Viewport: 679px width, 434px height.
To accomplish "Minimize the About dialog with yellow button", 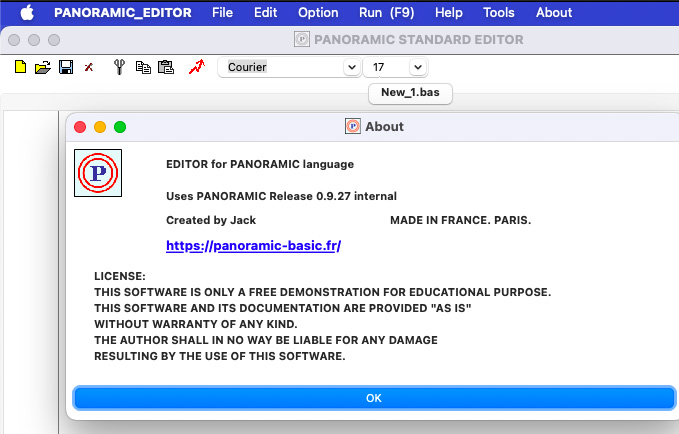I will pyautogui.click(x=100, y=127).
